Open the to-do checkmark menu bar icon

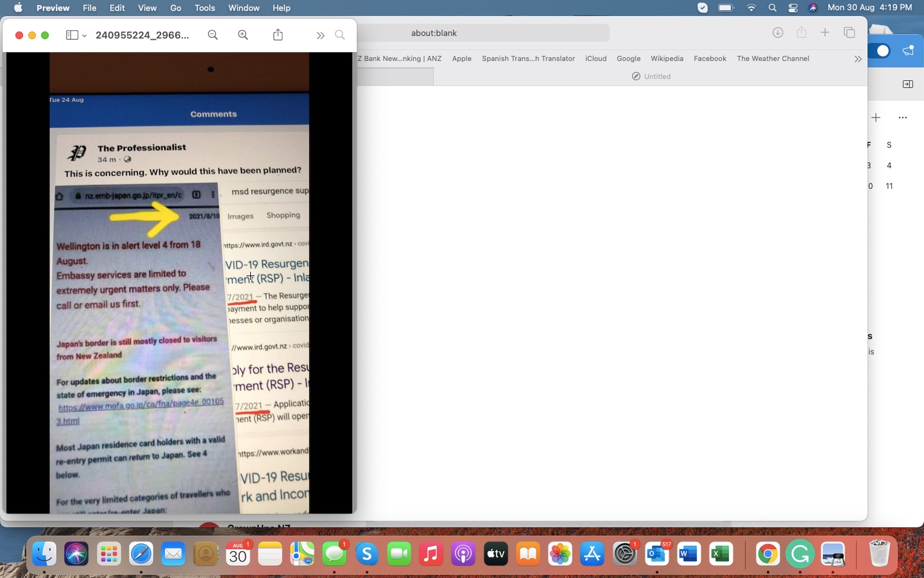point(703,8)
